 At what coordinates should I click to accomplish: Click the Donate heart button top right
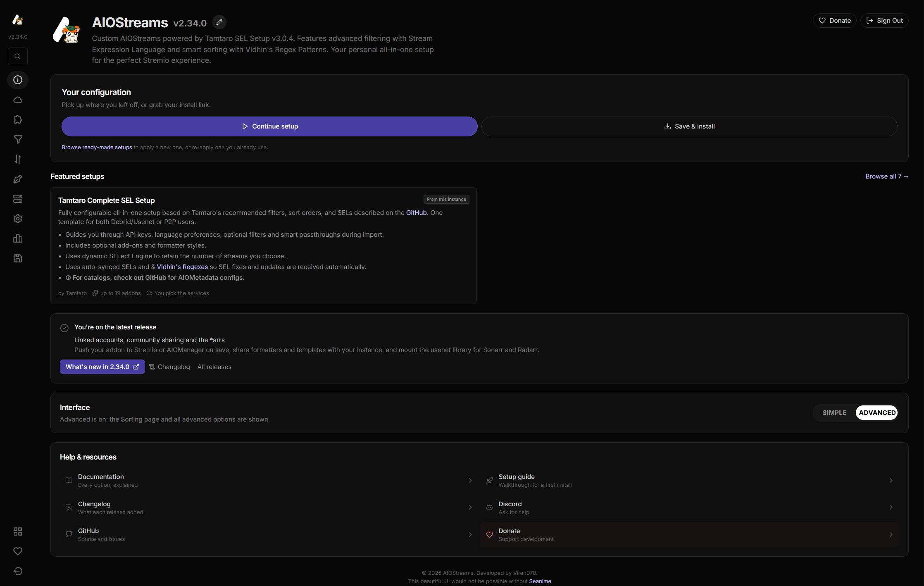834,21
